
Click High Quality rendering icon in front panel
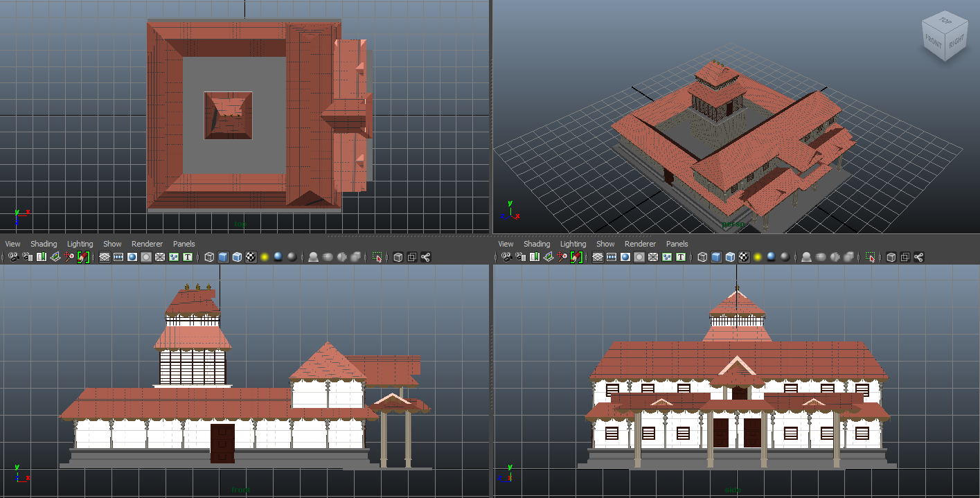pyautogui.click(x=292, y=257)
